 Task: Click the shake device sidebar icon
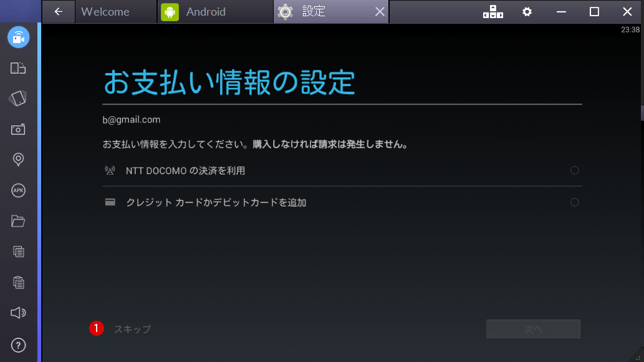tap(17, 99)
